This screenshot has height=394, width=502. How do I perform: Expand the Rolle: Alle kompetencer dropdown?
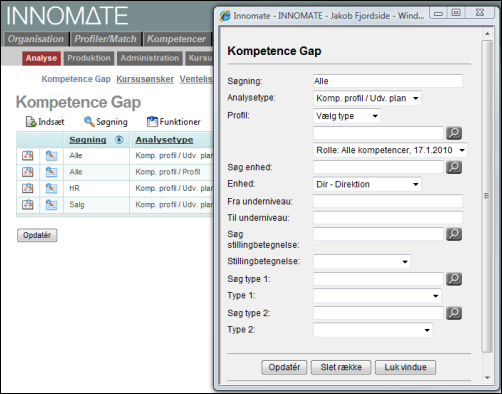390,150
